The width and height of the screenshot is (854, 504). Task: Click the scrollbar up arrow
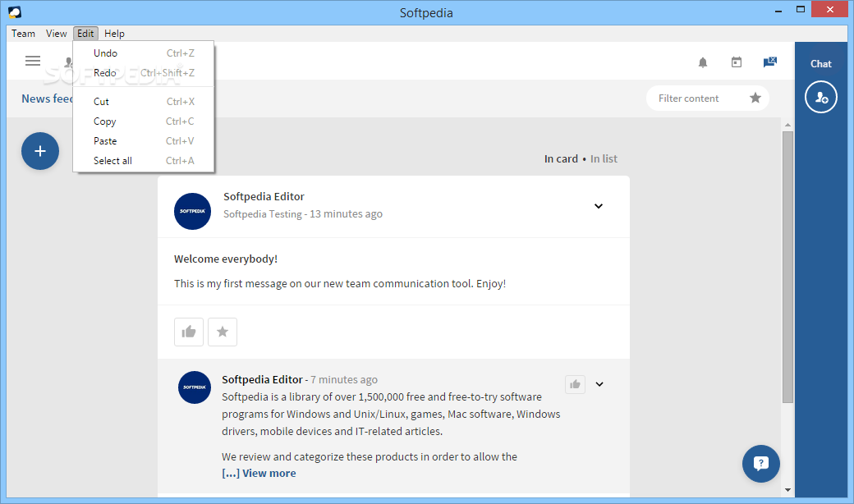coord(787,125)
